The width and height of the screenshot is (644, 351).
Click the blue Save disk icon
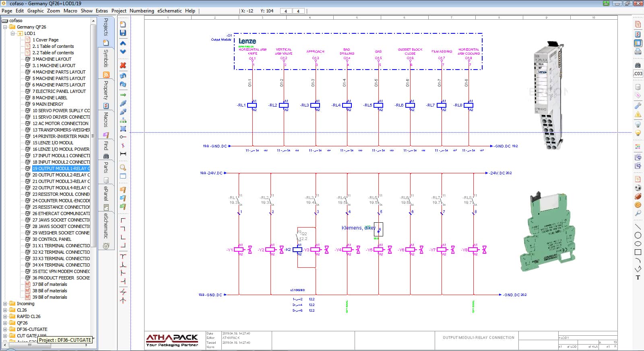point(123,33)
